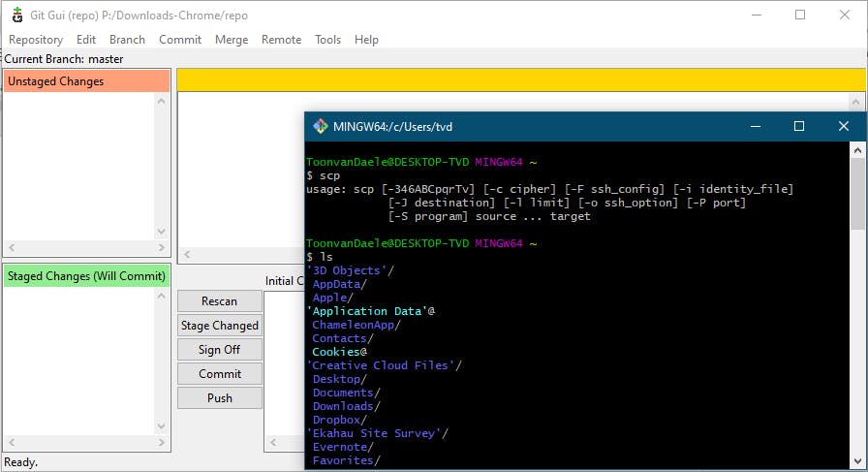Click the terminal vertical scrollbar thumb
Screen dimensions: 868x472
pos(857,193)
